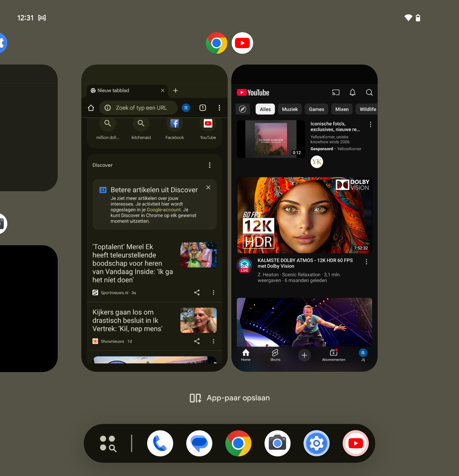Close the Nieuw tabblad tab in Chrome

[x=163, y=91]
